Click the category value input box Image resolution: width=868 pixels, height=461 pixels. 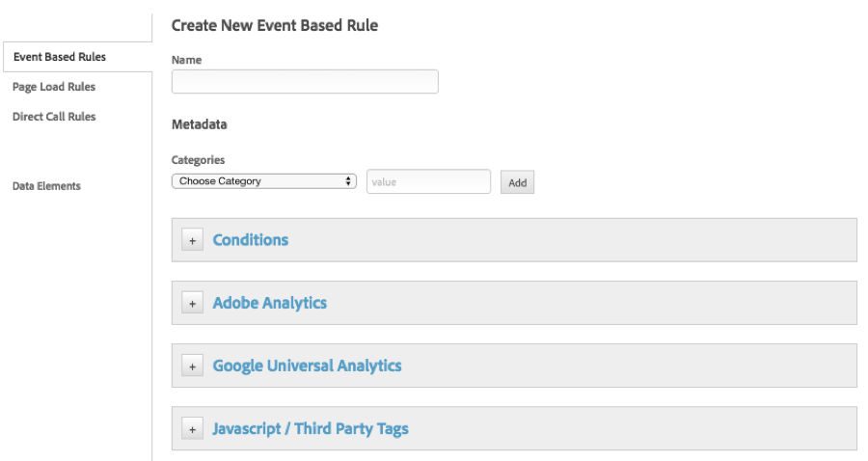[428, 181]
